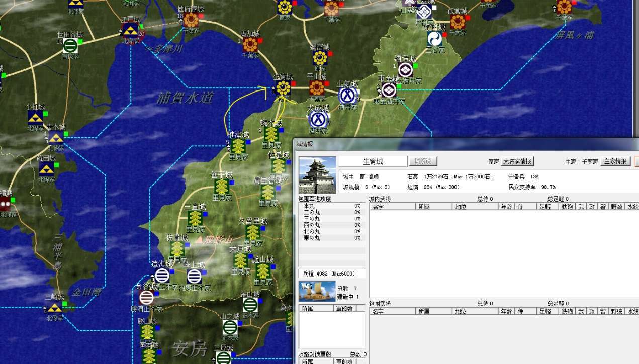Select the 東の丸 siege progress row
The image size is (639, 364).
pyautogui.click(x=332, y=238)
